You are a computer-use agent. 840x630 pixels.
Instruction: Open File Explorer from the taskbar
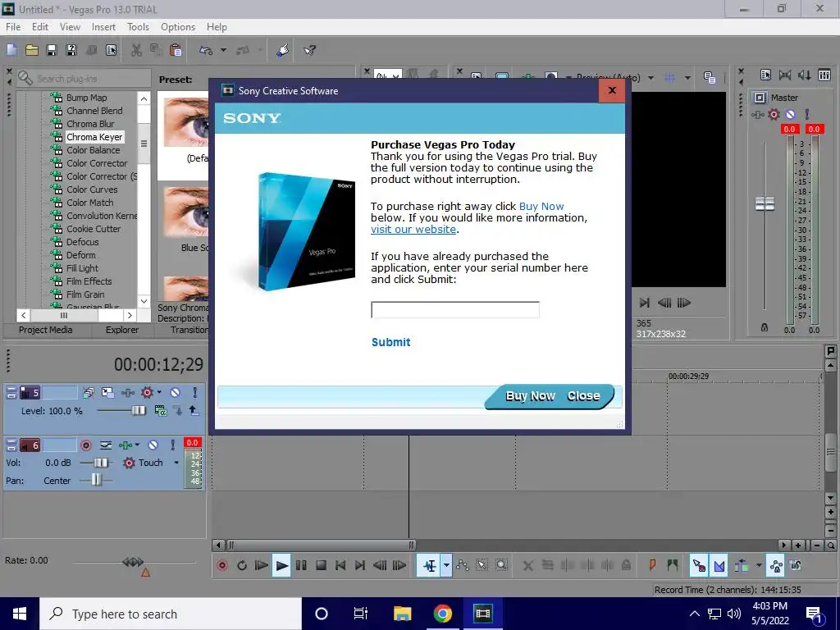point(402,614)
